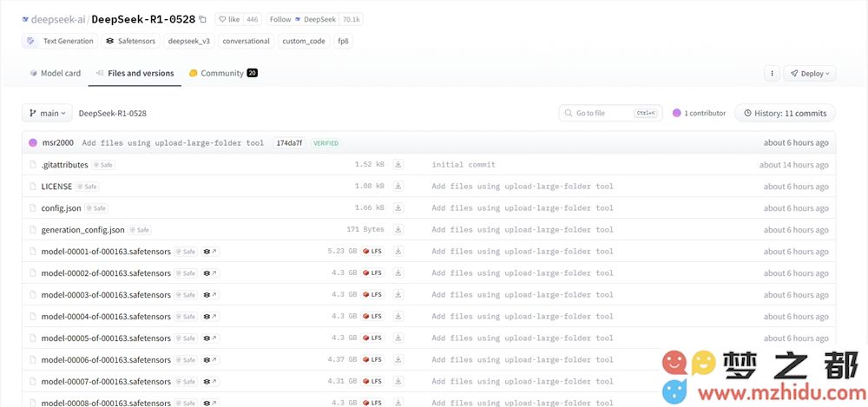
Task: Download generation_config.json
Action: (x=398, y=229)
